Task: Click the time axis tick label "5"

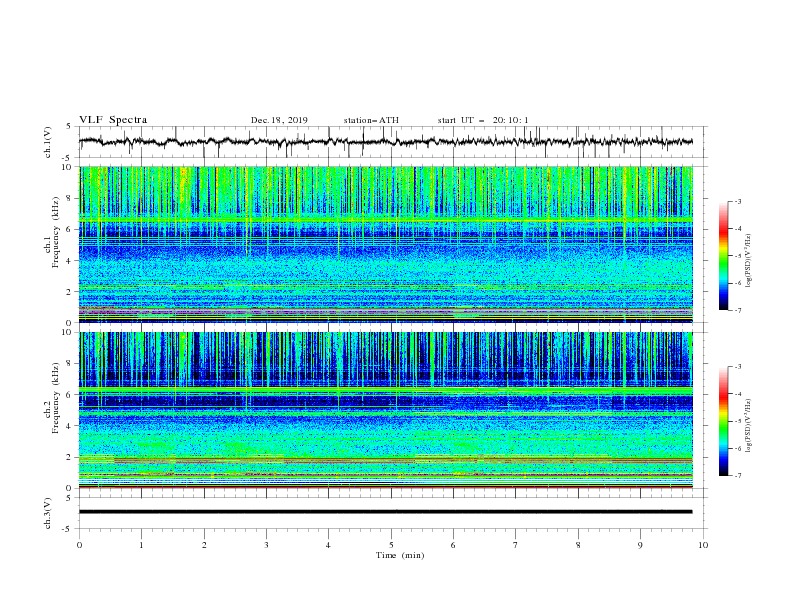Action: click(391, 545)
